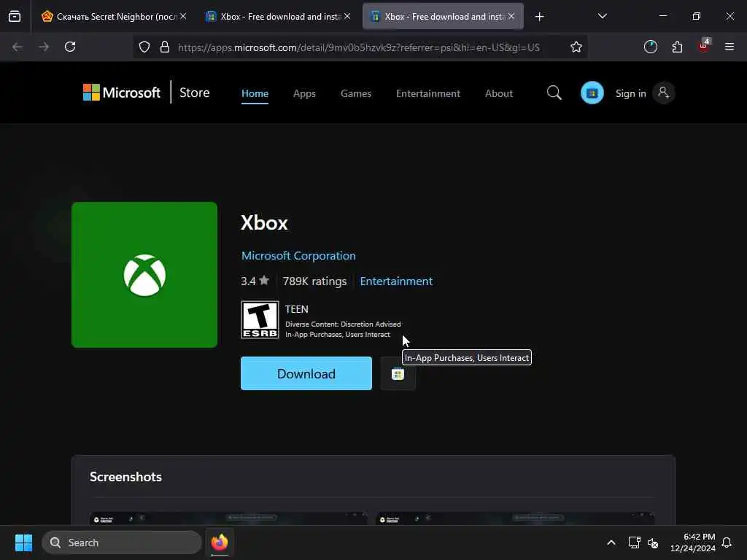Select the Home navigation item
The height and width of the screenshot is (560, 747).
coord(255,93)
